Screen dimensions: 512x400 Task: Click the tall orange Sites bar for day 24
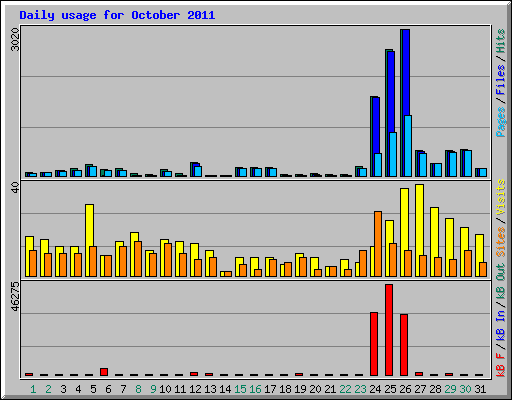[x=378, y=244]
